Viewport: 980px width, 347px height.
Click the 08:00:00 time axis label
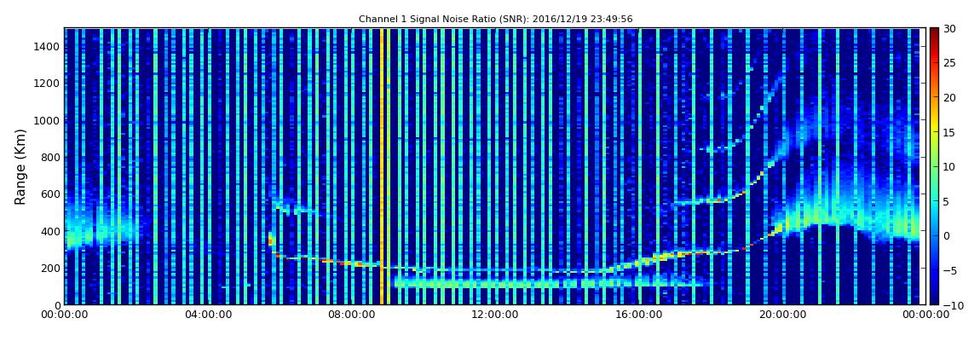(350, 315)
